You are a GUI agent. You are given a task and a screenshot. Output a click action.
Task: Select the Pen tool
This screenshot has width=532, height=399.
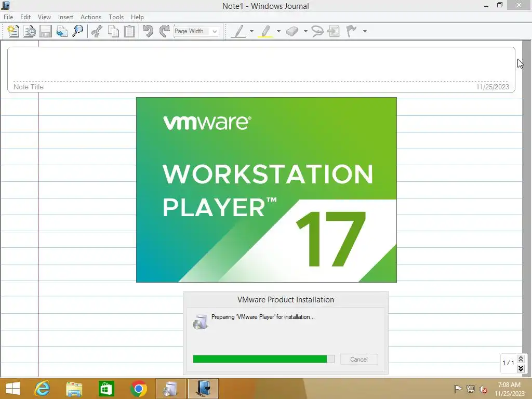click(x=238, y=31)
